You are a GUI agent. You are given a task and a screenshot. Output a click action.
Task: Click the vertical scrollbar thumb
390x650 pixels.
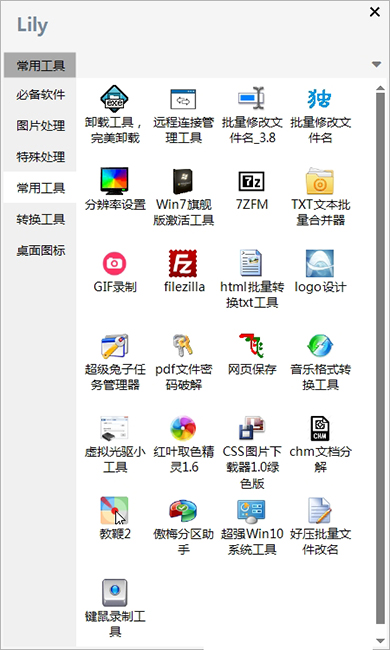tap(380, 359)
